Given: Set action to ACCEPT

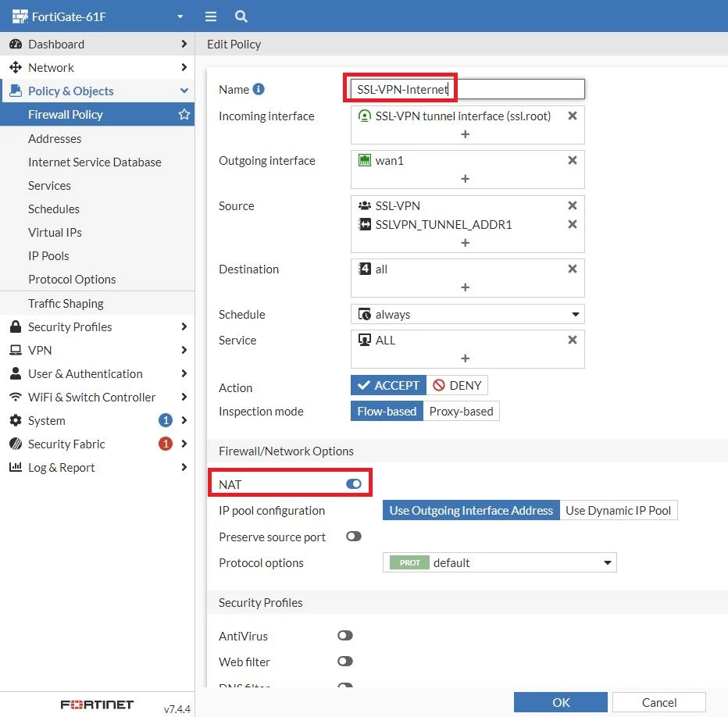Looking at the screenshot, I should [388, 385].
